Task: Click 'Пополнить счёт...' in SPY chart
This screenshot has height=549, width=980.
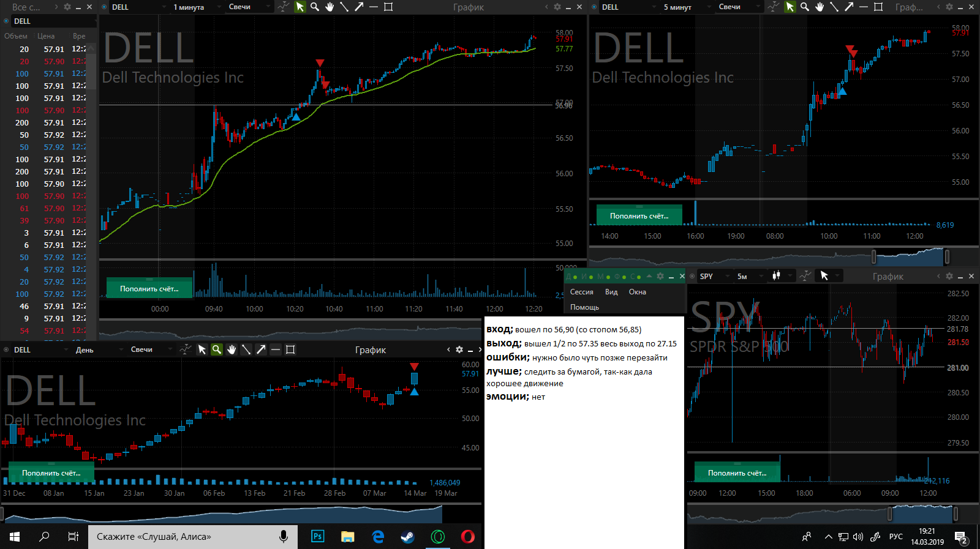Action: [x=737, y=472]
